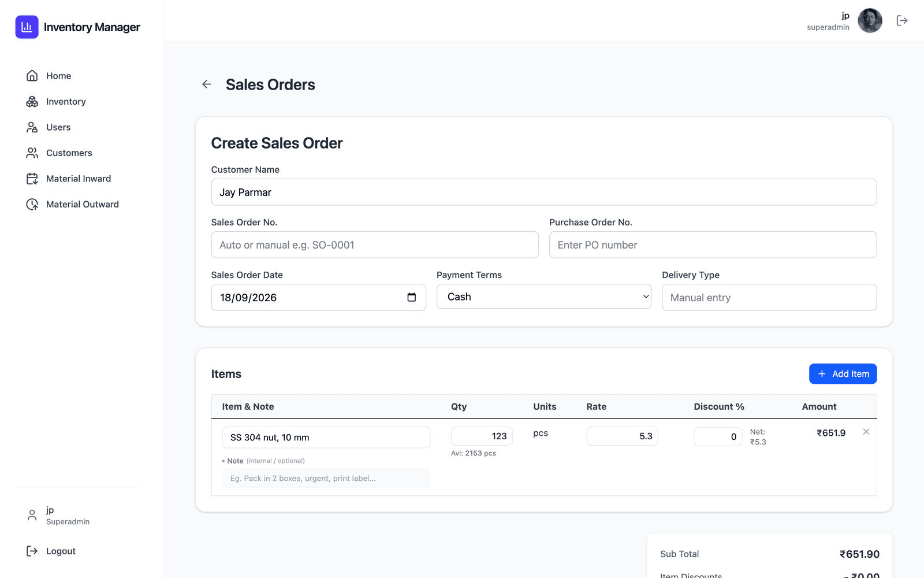Click the sidebar bottom Logout icon
Viewport: 924px width, 578px height.
point(32,551)
